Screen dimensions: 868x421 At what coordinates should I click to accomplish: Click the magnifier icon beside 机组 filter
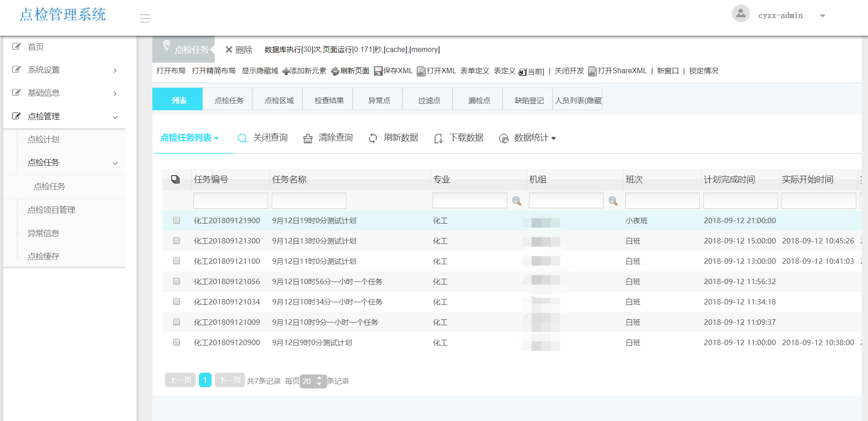click(x=613, y=201)
